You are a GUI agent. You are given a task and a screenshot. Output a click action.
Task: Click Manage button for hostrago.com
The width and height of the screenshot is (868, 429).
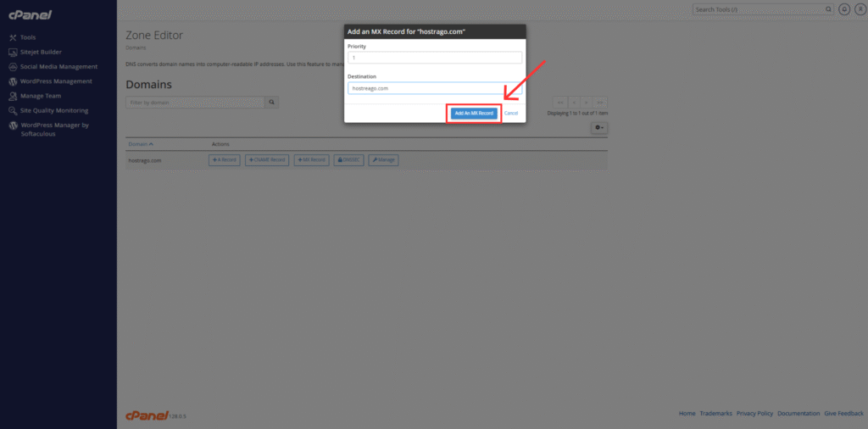coord(384,160)
